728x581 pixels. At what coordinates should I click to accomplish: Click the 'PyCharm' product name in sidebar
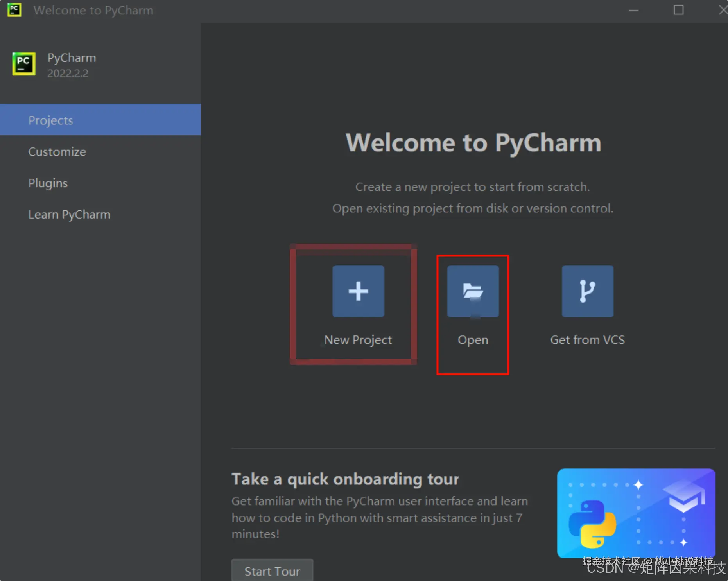[72, 58]
